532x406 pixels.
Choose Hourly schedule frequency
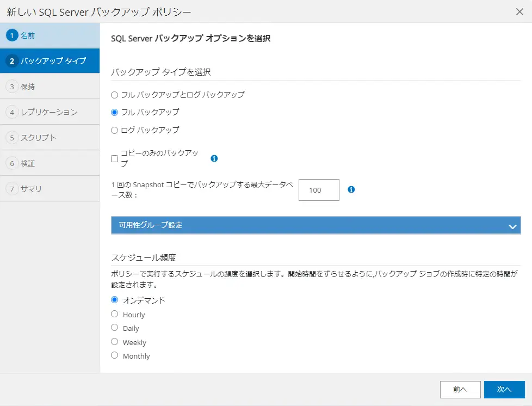(115, 314)
